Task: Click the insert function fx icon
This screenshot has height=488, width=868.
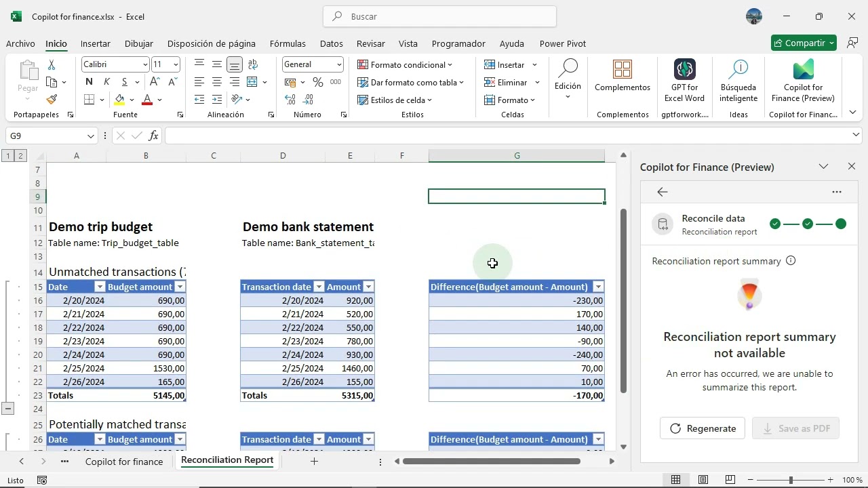Action: pyautogui.click(x=153, y=136)
